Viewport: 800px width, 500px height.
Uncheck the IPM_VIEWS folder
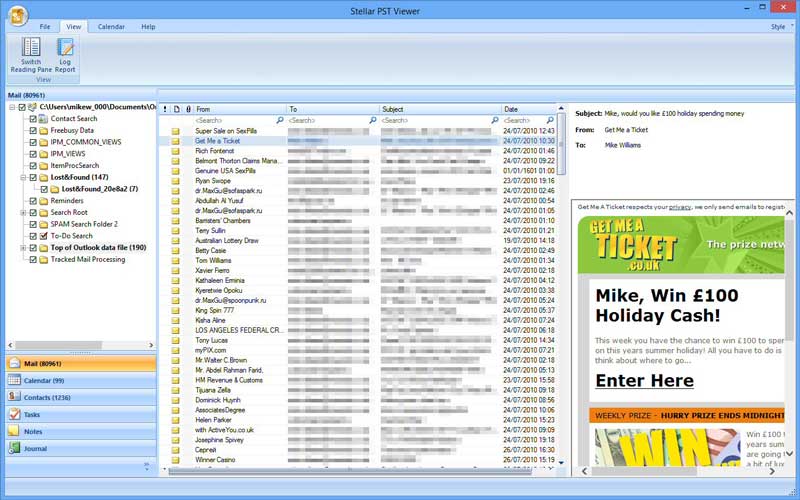33,154
